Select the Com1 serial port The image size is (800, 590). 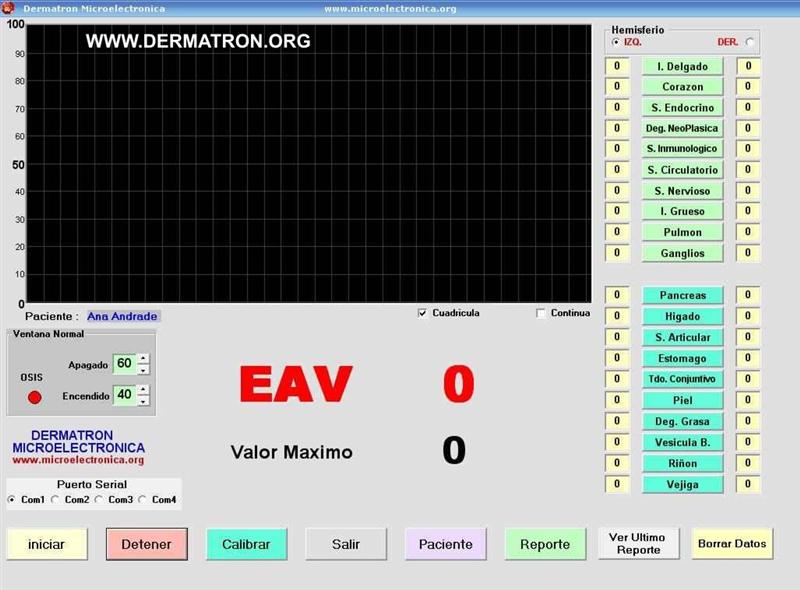(11, 500)
